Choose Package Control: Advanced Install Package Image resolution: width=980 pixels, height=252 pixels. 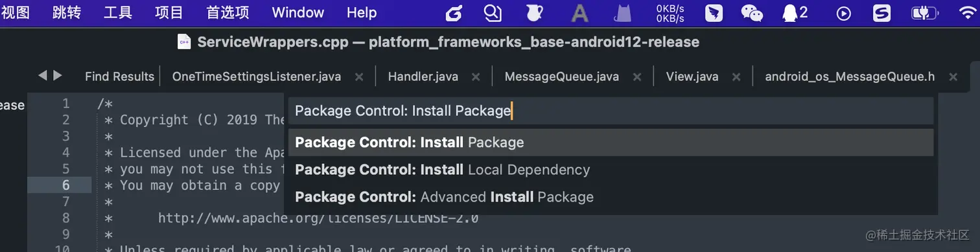pyautogui.click(x=611, y=197)
